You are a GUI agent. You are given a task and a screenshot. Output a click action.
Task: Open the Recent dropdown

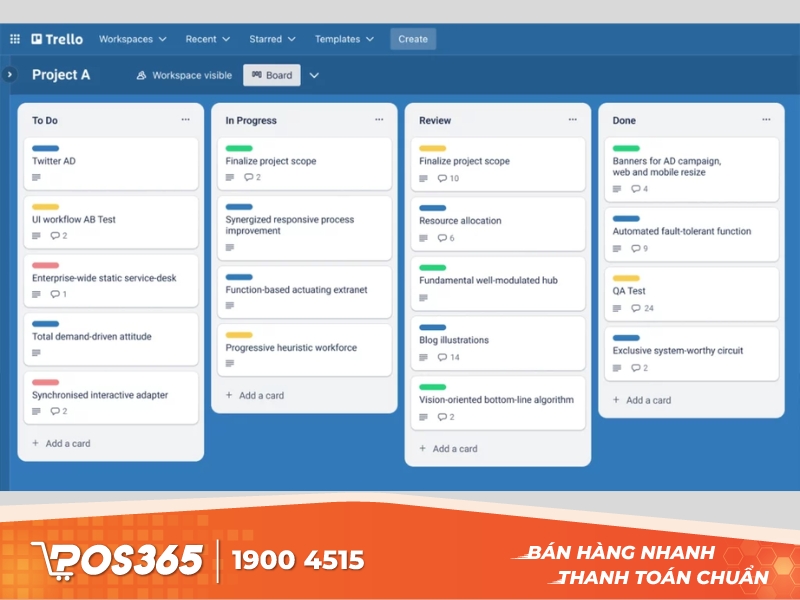coord(208,39)
